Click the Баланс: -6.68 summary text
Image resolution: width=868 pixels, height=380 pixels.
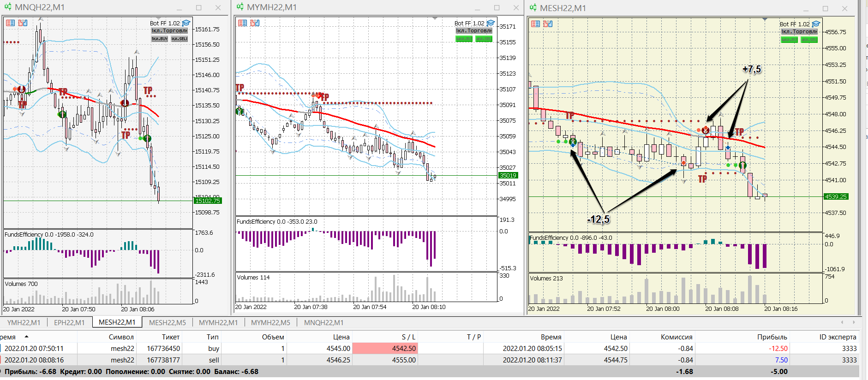pyautogui.click(x=236, y=372)
